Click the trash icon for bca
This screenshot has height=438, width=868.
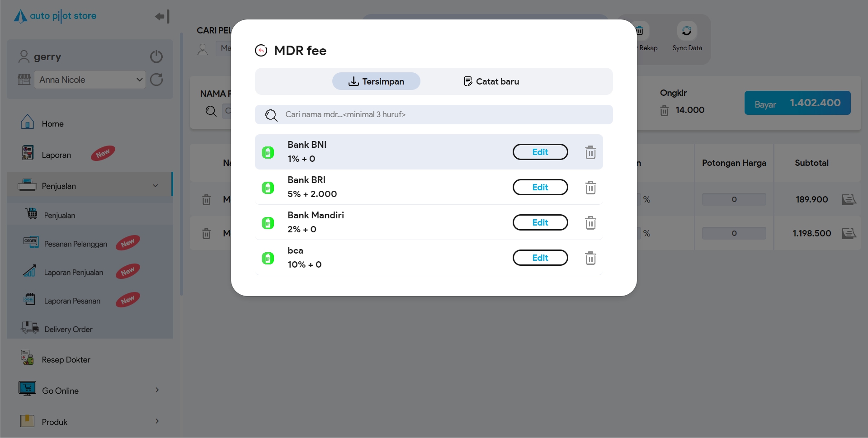click(x=590, y=258)
